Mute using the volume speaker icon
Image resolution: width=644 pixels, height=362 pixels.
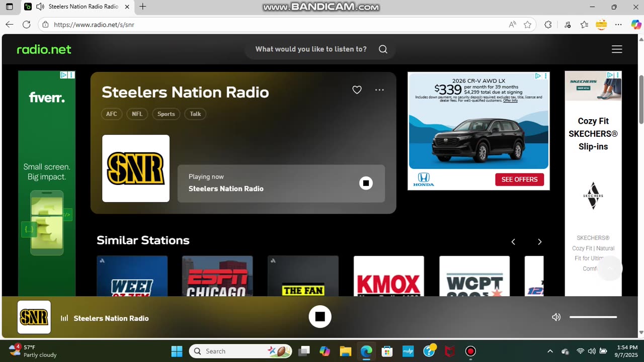[x=556, y=317]
